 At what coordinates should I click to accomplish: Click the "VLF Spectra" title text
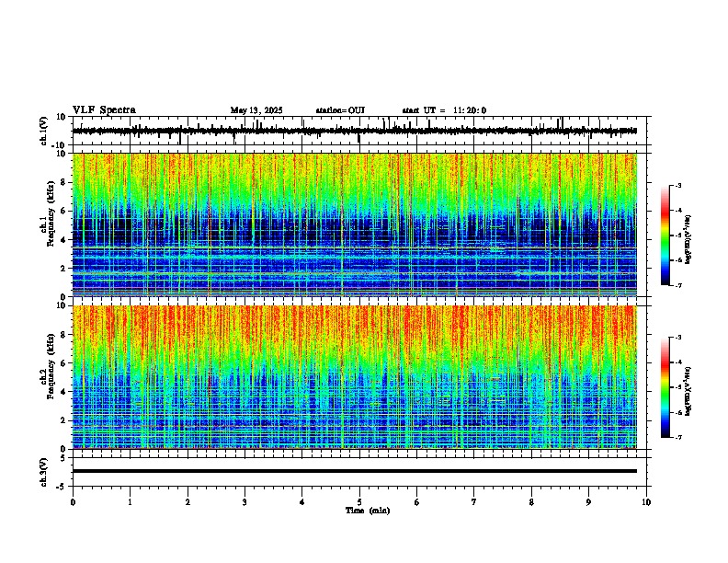(104, 110)
